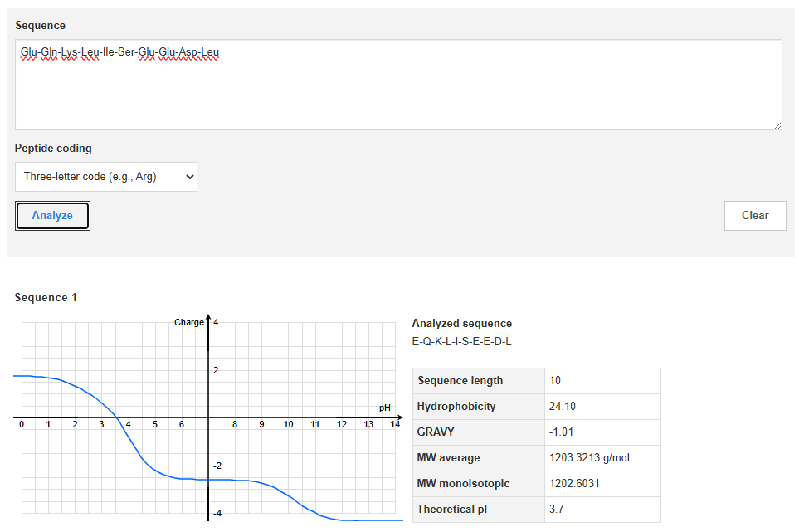Click the 'Sequence 1' results heading
Screen dimensions: 804x532
(x=46, y=297)
